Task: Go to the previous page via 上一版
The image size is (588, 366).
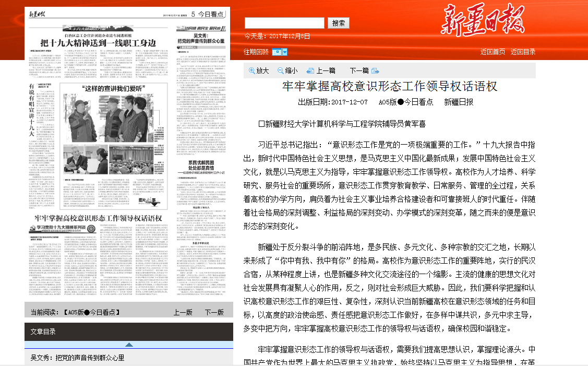Action: point(183,312)
